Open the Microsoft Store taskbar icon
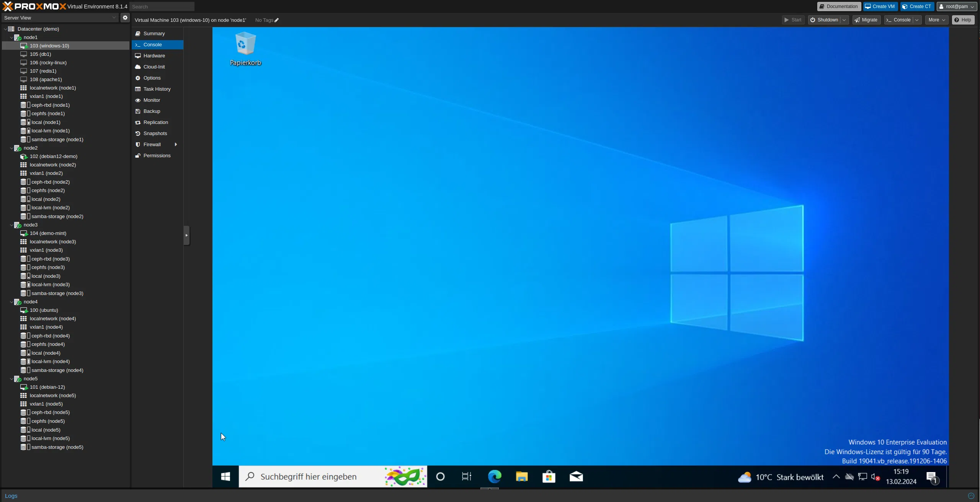 [549, 476]
